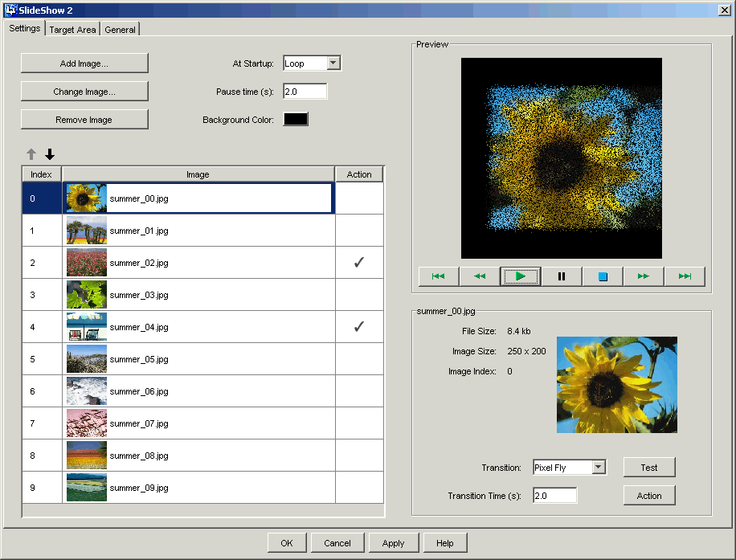
Task: Stop the preview playback
Action: [603, 276]
